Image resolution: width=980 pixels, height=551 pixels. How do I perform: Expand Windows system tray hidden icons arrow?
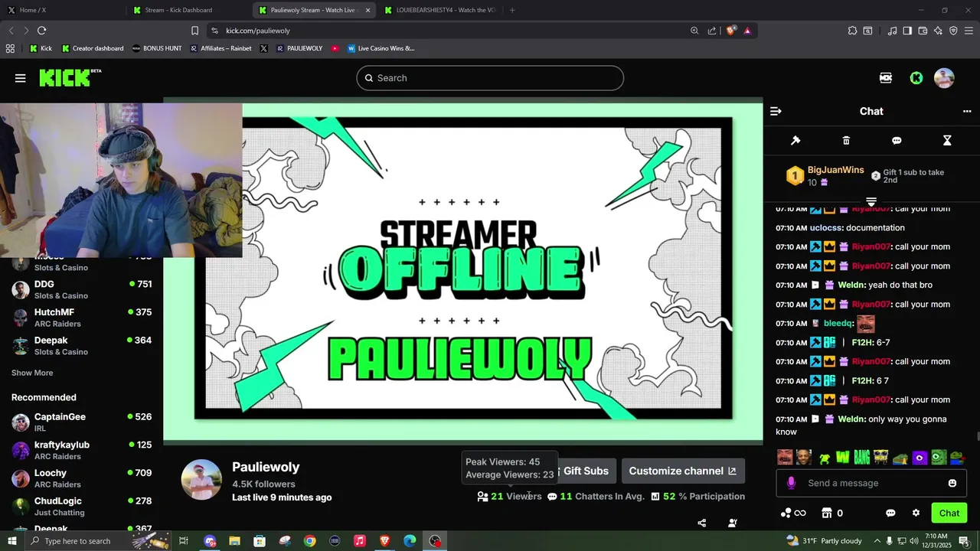(877, 541)
